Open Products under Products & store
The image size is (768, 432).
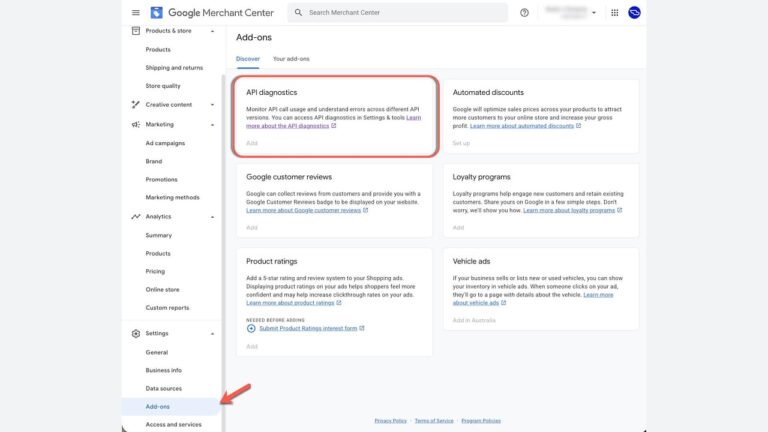pyautogui.click(x=158, y=49)
